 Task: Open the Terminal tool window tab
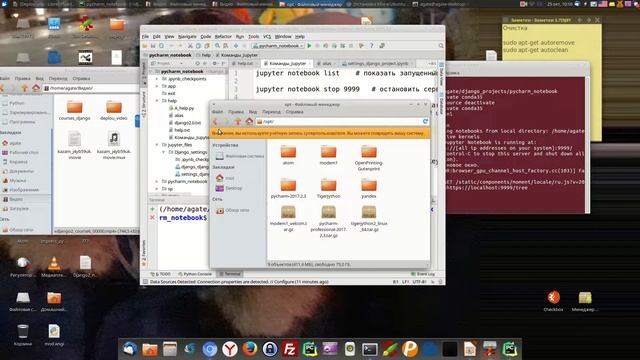pos(229,274)
